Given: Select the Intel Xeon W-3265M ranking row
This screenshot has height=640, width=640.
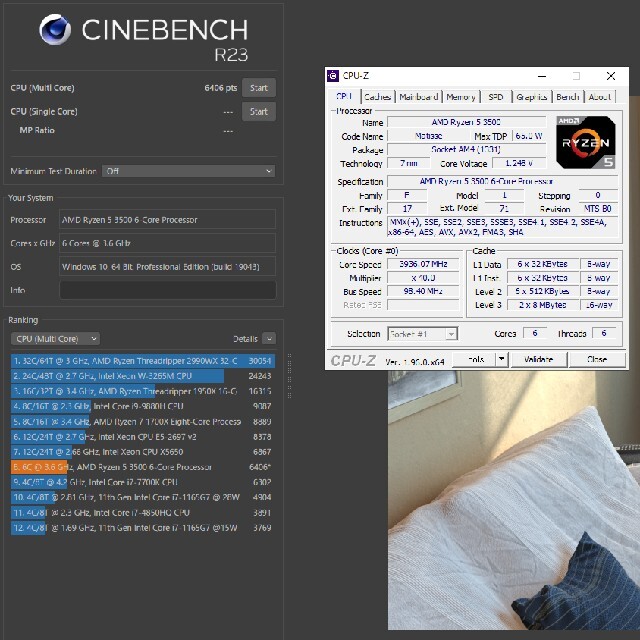Looking at the screenshot, I should point(143,376).
